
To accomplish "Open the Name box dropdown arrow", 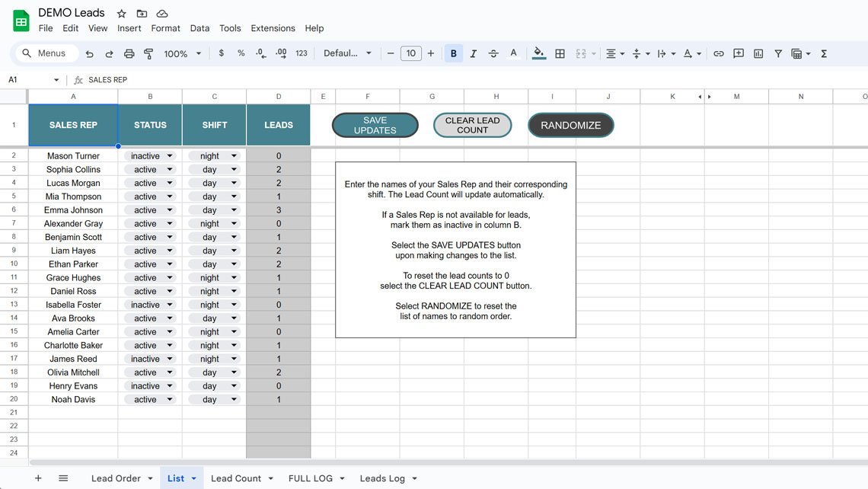I will pos(56,80).
